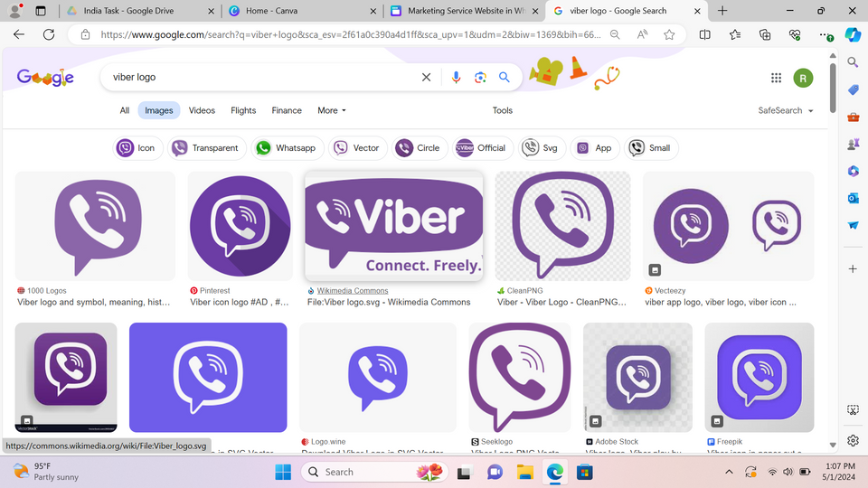Click the zoom magnifier in the address bar

(x=615, y=34)
